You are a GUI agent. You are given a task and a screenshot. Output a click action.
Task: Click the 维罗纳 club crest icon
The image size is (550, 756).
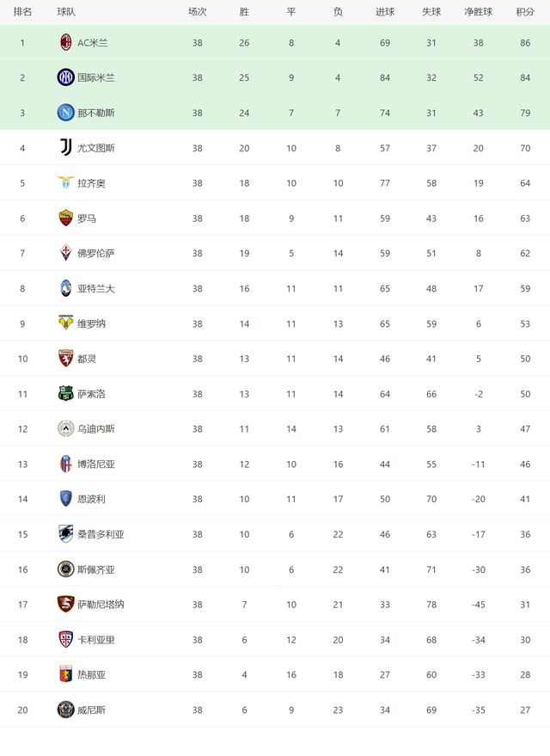coord(66,323)
